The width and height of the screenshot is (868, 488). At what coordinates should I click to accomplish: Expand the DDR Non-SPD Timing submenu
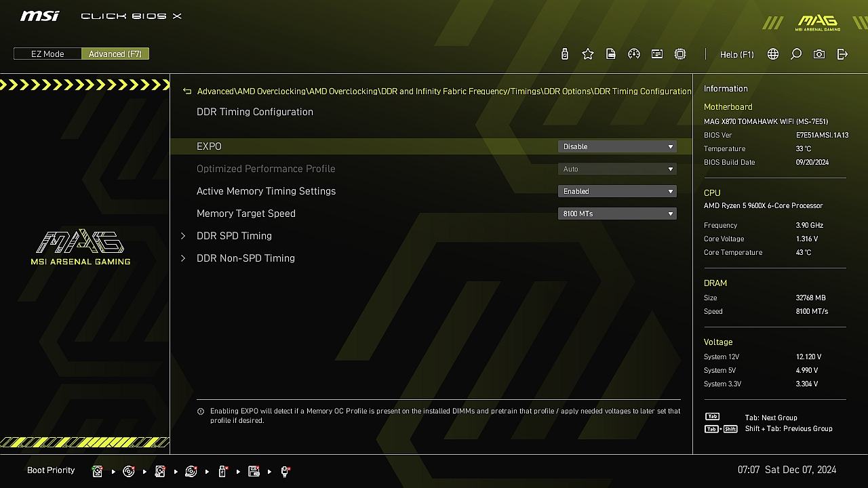pos(245,258)
